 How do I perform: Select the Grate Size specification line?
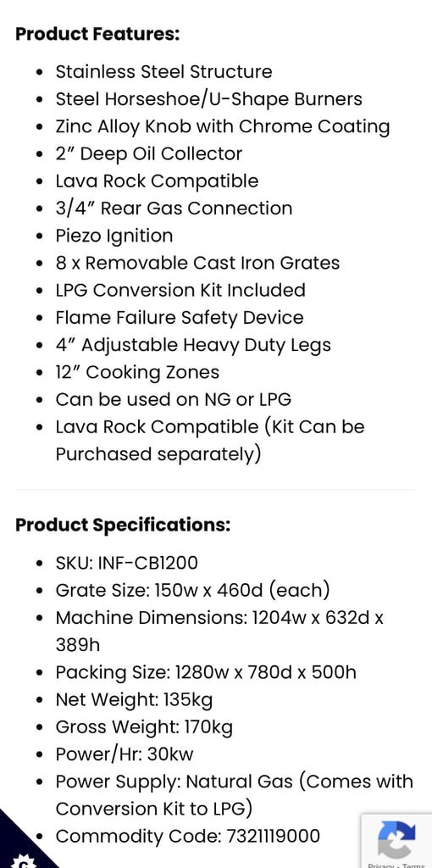192,591
